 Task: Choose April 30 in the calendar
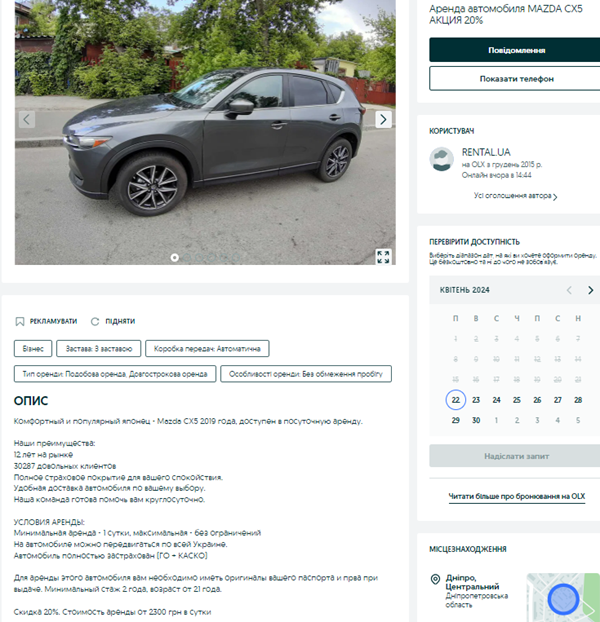[x=476, y=420]
